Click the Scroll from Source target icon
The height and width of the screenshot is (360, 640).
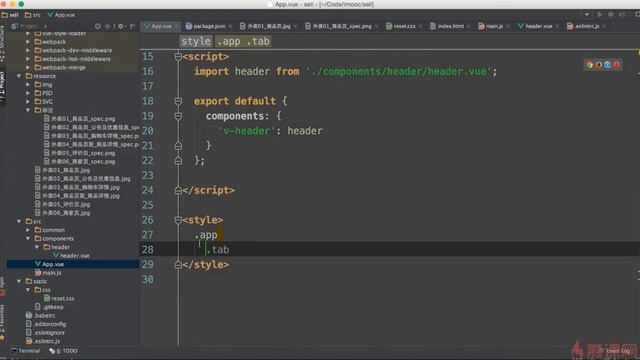coord(98,26)
